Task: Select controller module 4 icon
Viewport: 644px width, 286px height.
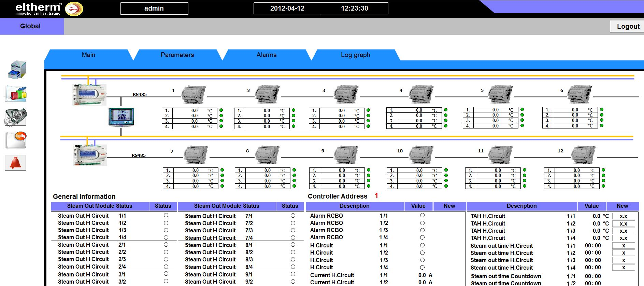Action: point(421,95)
